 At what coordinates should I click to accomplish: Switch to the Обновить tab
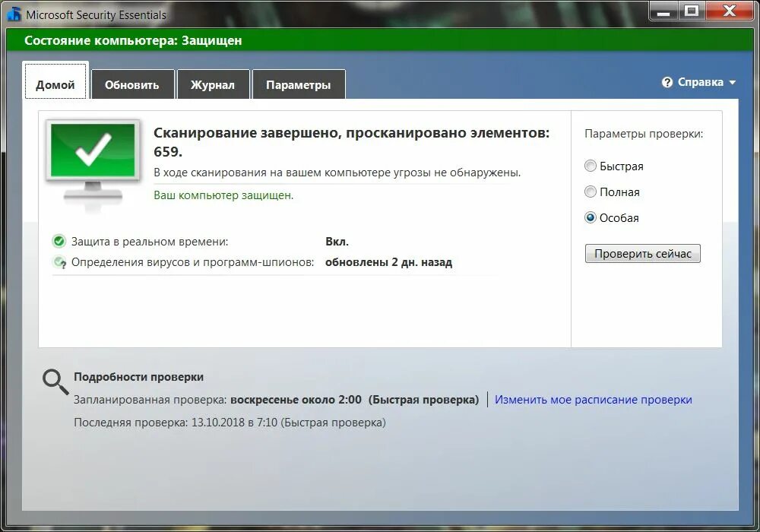point(132,85)
